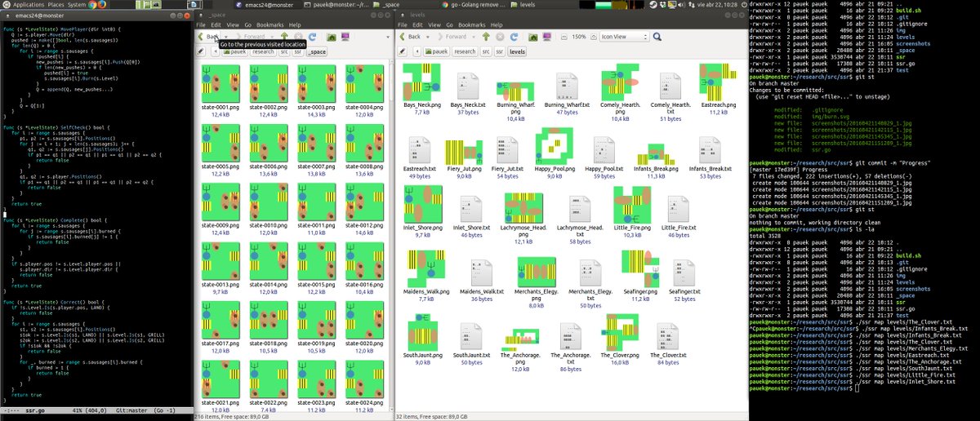
Task: Open Home folder from _space toolbar
Action: (332, 37)
